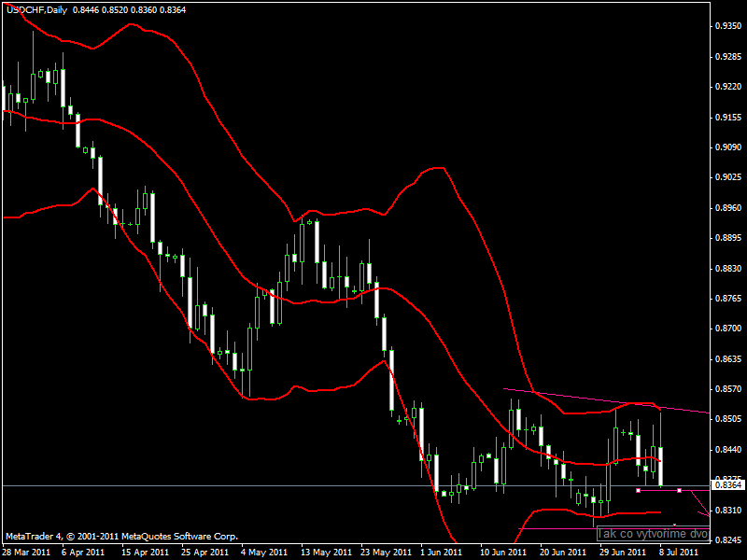Viewport: 747px width, 560px height.
Task: Click the 0.8505 price scale label
Action: (728, 419)
